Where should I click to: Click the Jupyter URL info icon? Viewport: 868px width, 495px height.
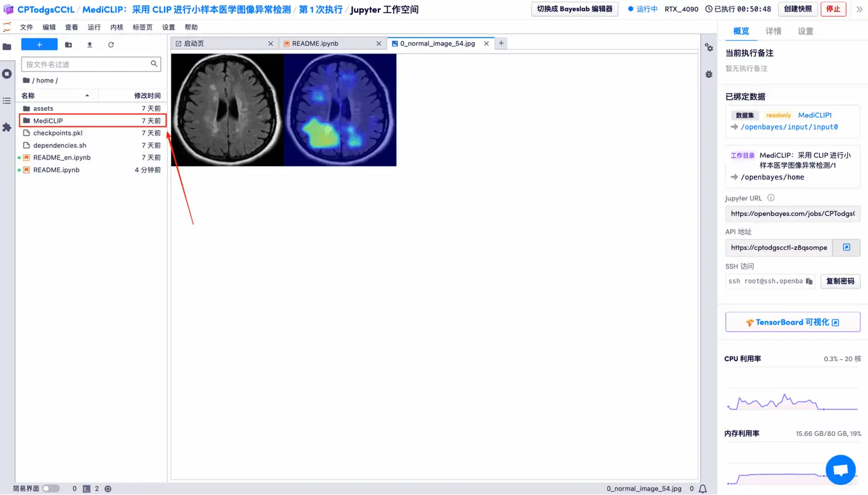(770, 198)
